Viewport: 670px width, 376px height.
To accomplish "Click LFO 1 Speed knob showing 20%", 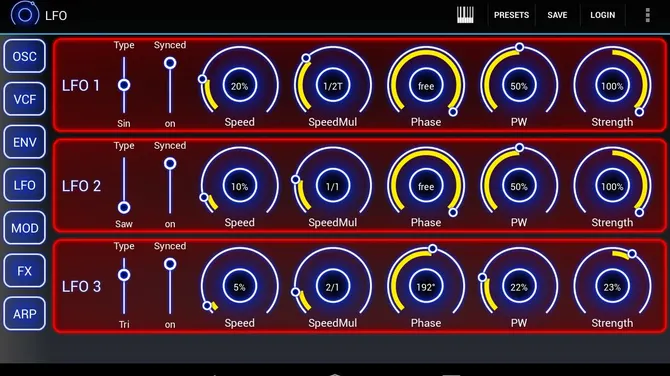I will [239, 85].
